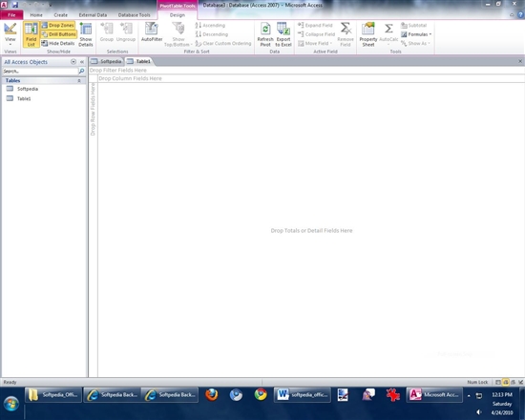Switch to the Home ribbon tab
The height and width of the screenshot is (420, 525).
click(36, 15)
